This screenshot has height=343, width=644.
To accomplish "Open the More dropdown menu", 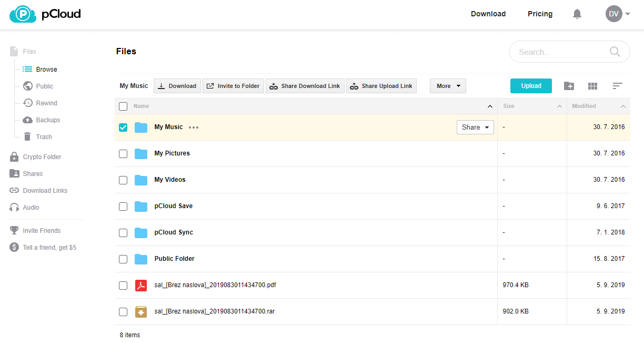I will point(448,86).
